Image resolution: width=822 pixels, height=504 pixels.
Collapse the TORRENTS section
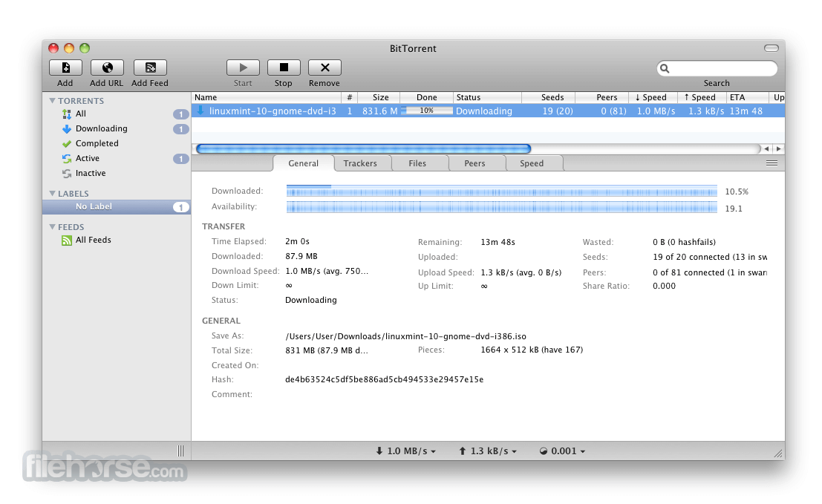click(x=53, y=101)
